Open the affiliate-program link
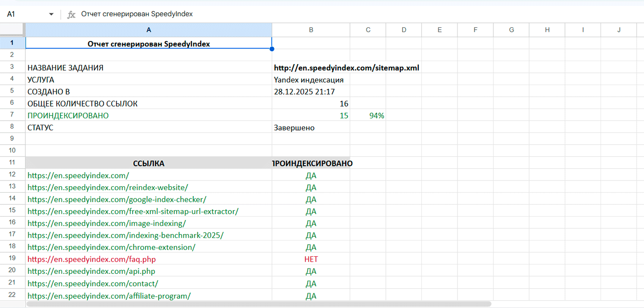This screenshot has width=644, height=308. (108, 296)
